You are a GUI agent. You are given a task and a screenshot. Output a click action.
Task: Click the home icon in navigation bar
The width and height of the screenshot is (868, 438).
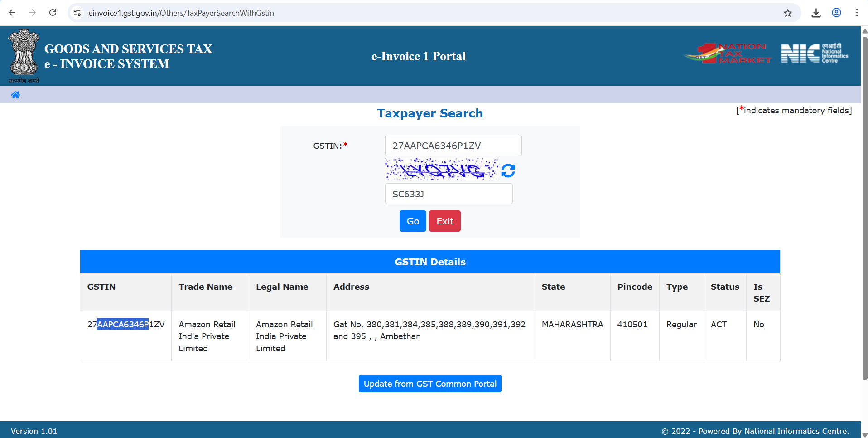(x=15, y=95)
